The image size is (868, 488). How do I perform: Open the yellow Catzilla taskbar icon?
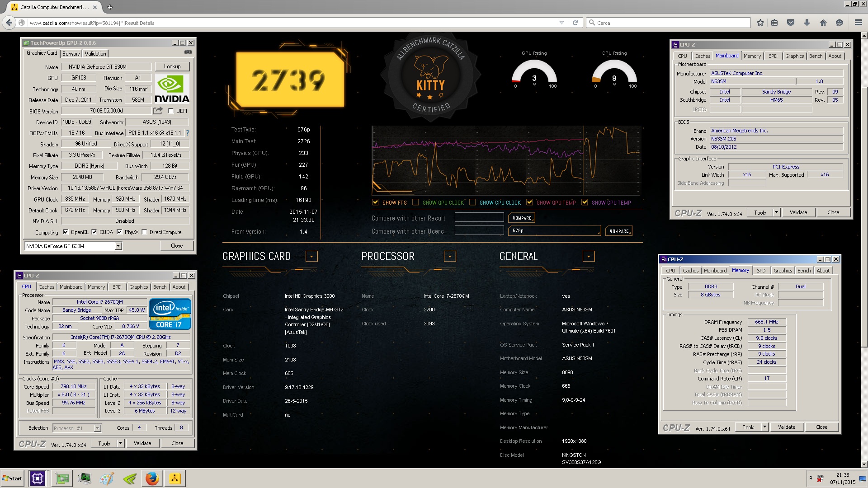point(175,478)
